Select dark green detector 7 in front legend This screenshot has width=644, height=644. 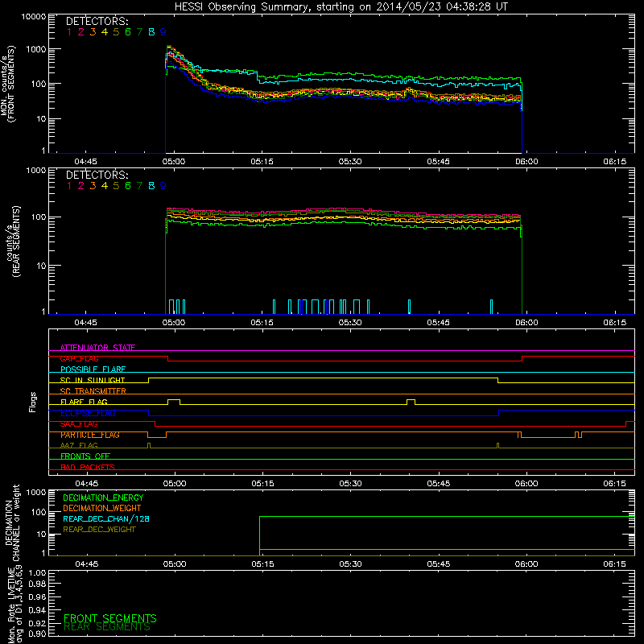click(139, 32)
